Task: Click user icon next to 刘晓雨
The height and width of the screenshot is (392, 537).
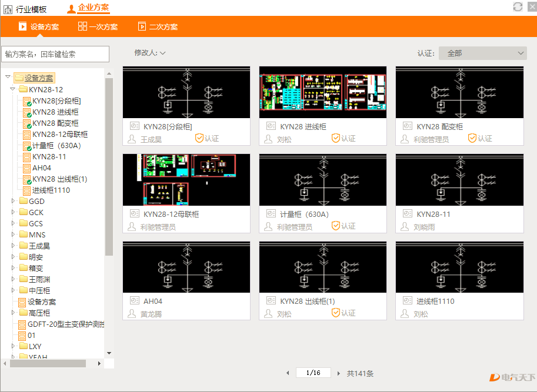Action: coord(405,226)
